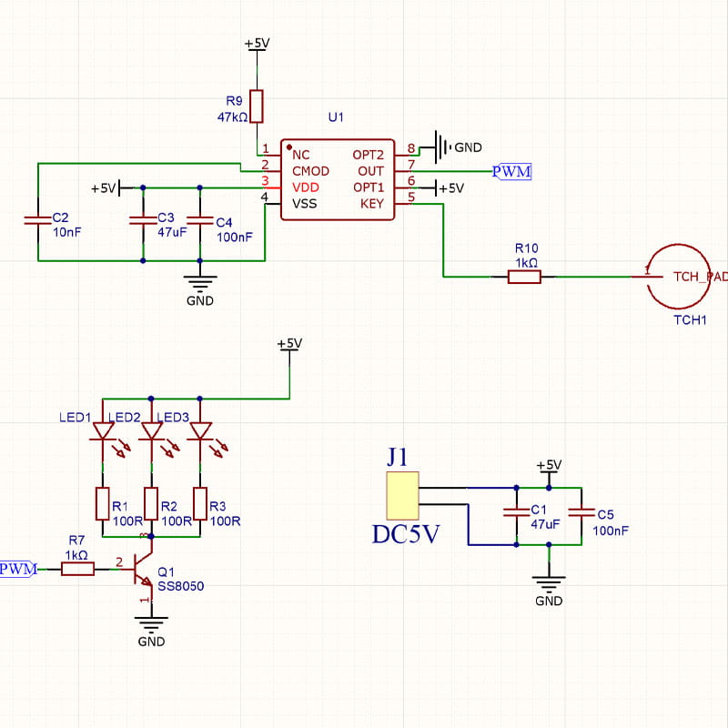Click the KEY pin label

pos(372,204)
